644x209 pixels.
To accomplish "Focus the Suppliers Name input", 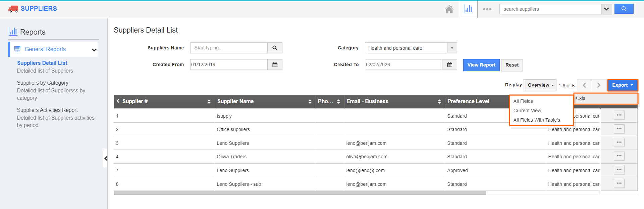I will click(x=229, y=48).
